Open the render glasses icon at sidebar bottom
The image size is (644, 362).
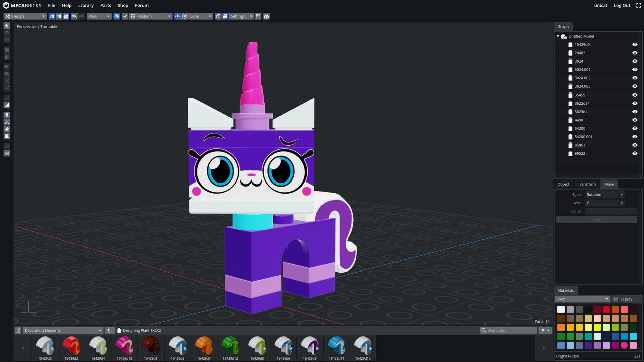(7, 152)
